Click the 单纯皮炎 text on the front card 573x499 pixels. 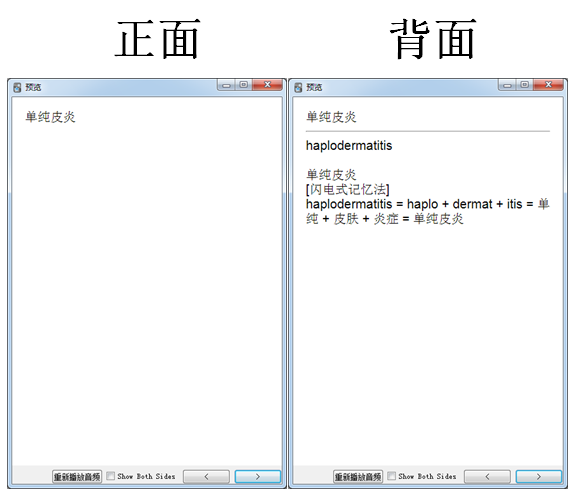click(50, 117)
